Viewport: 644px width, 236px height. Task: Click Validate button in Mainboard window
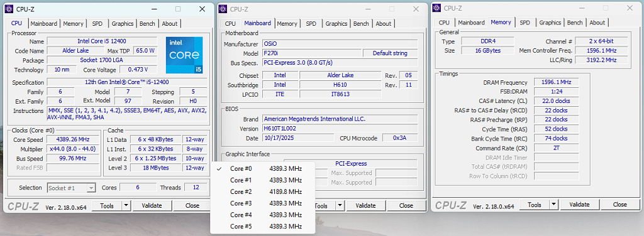point(365,206)
